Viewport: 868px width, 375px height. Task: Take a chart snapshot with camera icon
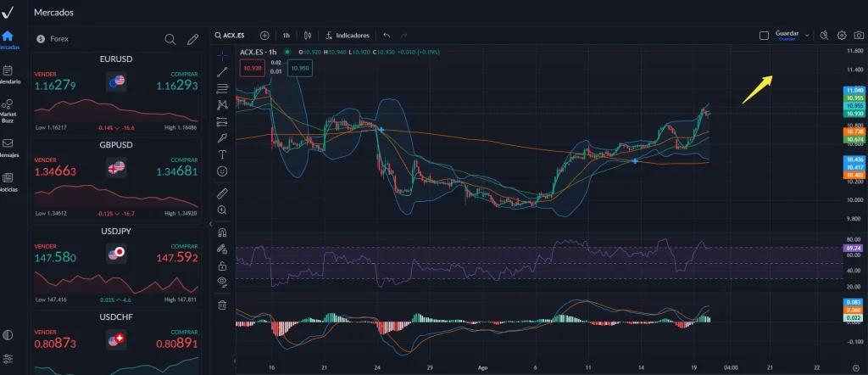(860, 36)
